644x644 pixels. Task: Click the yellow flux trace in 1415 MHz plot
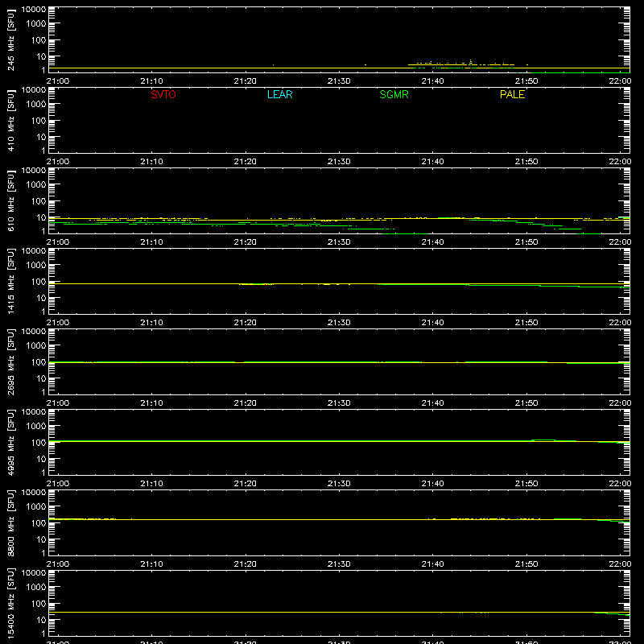[x=339, y=284]
